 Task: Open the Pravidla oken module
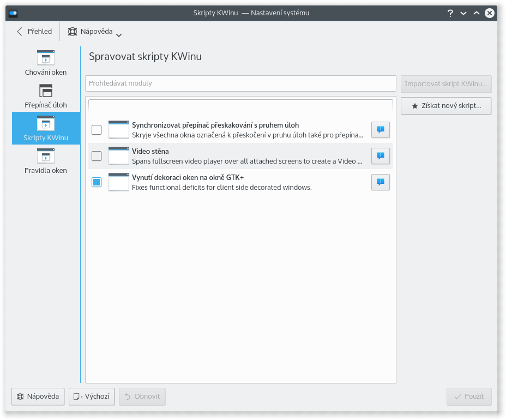pyautogui.click(x=46, y=161)
